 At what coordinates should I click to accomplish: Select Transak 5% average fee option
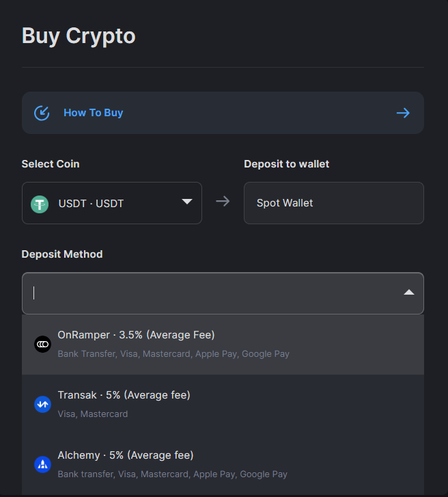point(223,405)
